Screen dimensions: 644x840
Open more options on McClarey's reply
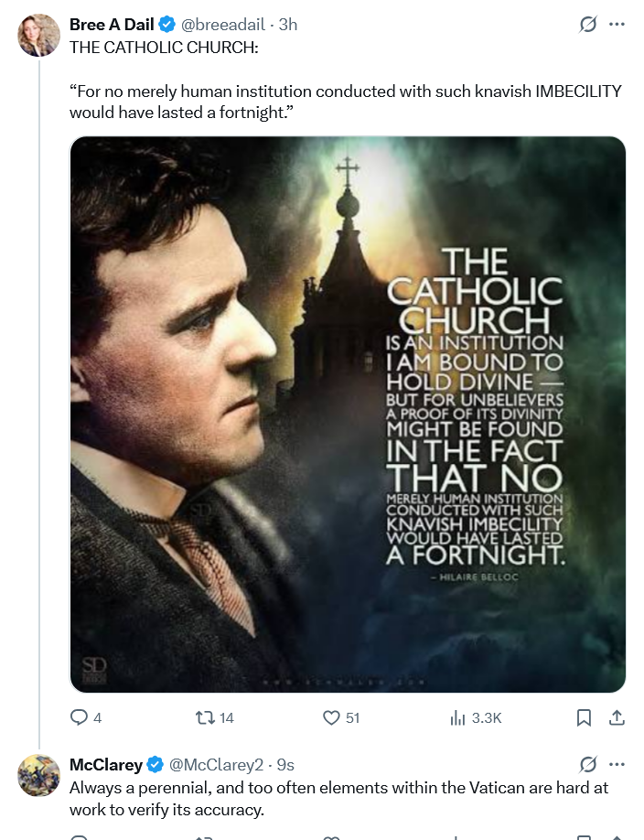[x=617, y=764]
